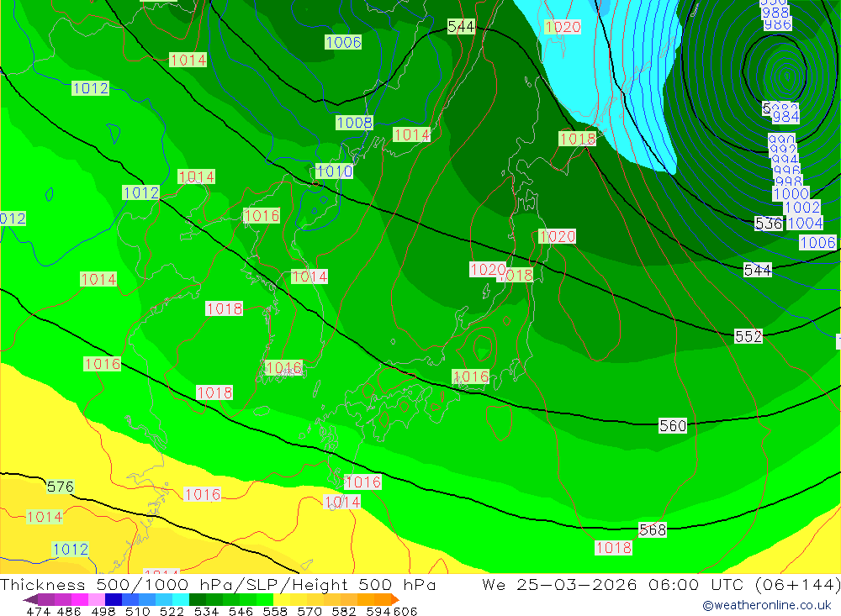Screen dimensions: 841x616
Task: Click the 534 legend value
Action: pos(207,611)
